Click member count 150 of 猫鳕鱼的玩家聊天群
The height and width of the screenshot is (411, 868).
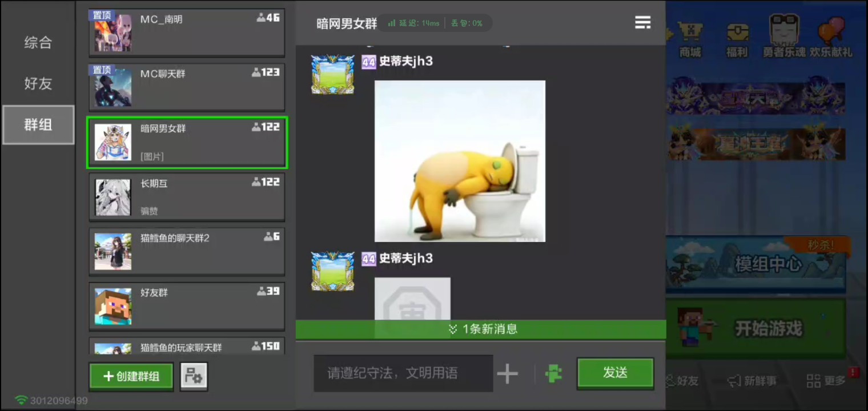pyautogui.click(x=266, y=346)
